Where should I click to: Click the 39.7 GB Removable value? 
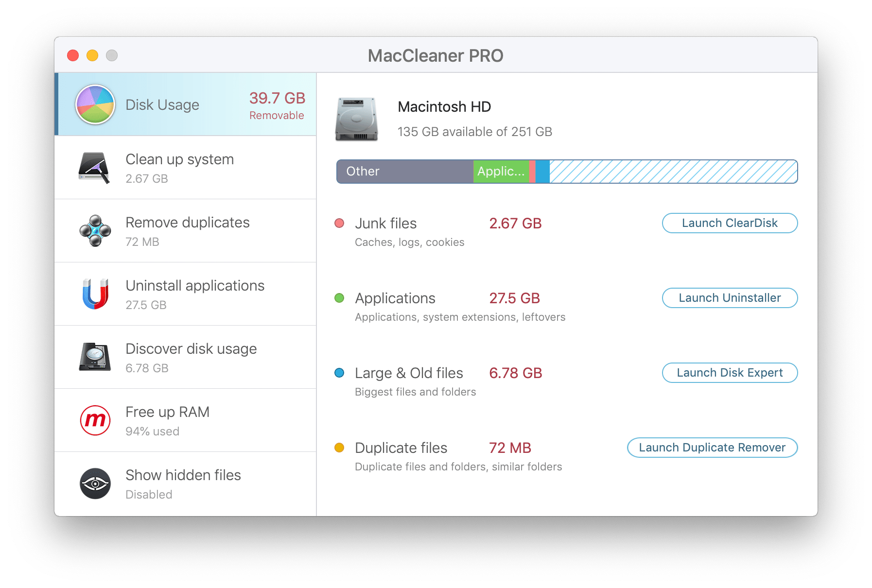(x=277, y=105)
